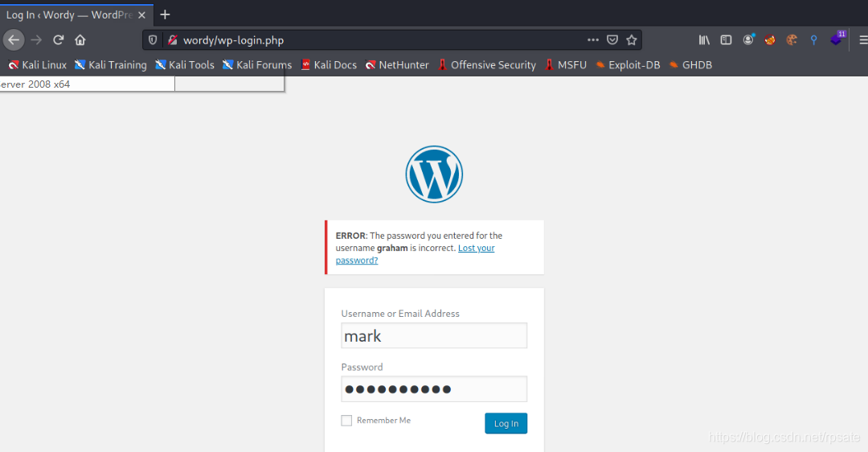Click the blue pin extension icon
Image resolution: width=868 pixels, height=452 pixels.
[x=813, y=40]
